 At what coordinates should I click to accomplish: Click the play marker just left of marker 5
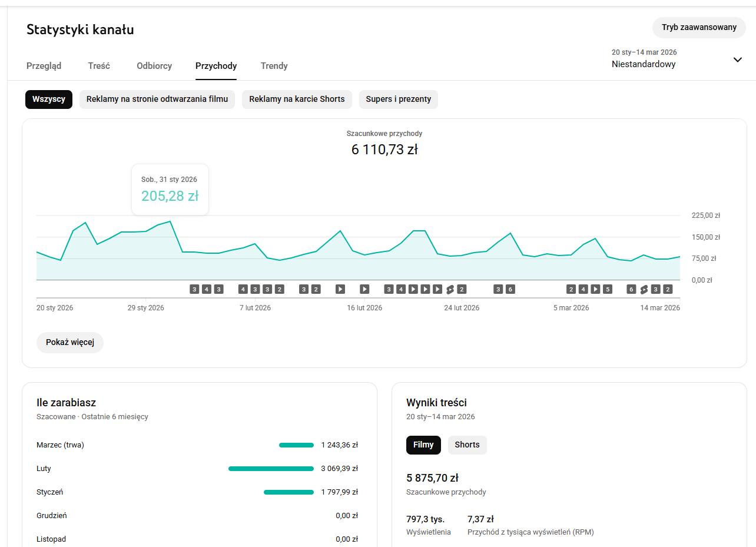pos(595,289)
